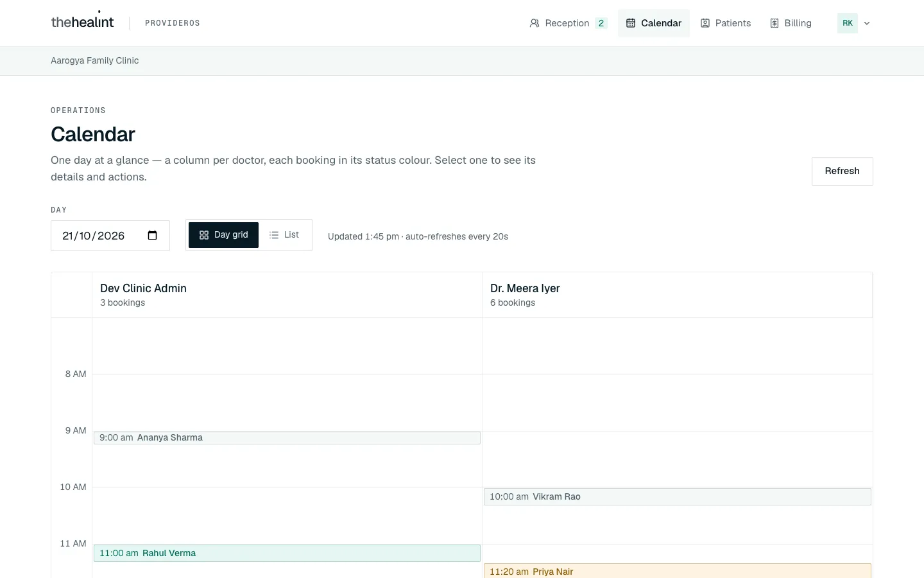Screen dimensions: 924x578
Task: Click the PROVIDEROS label
Action: pyautogui.click(x=173, y=23)
